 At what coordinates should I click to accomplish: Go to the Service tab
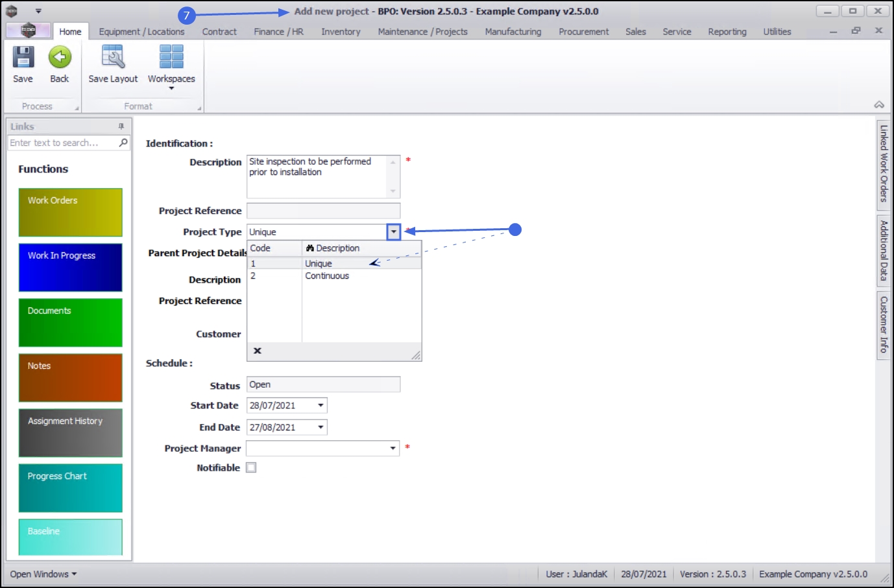(x=677, y=32)
